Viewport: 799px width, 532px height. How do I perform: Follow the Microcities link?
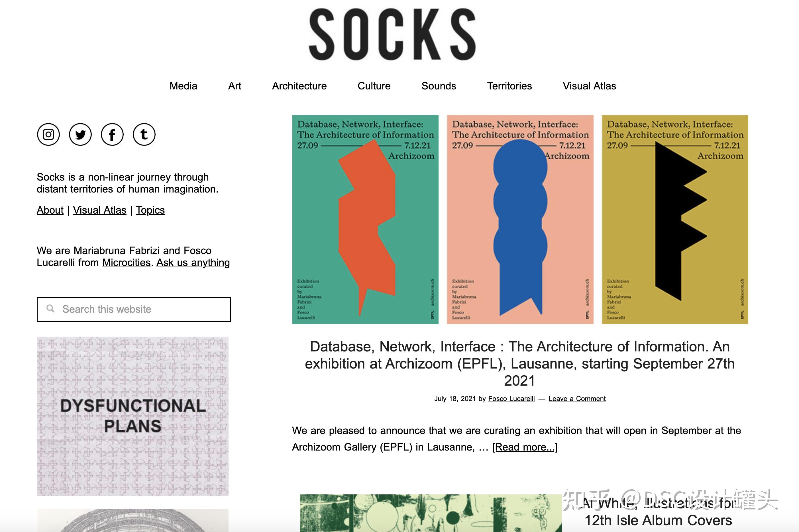point(126,263)
